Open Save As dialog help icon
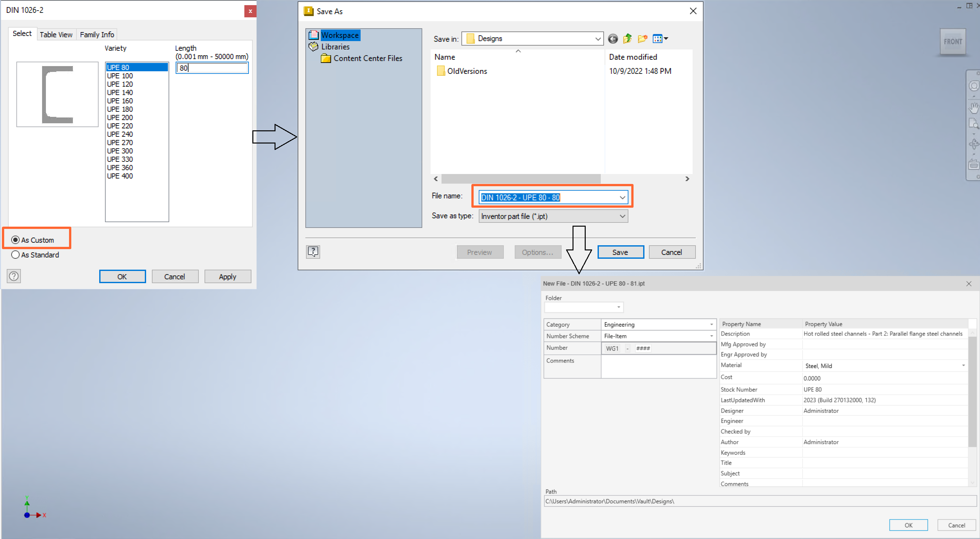The image size is (980, 539). point(313,251)
